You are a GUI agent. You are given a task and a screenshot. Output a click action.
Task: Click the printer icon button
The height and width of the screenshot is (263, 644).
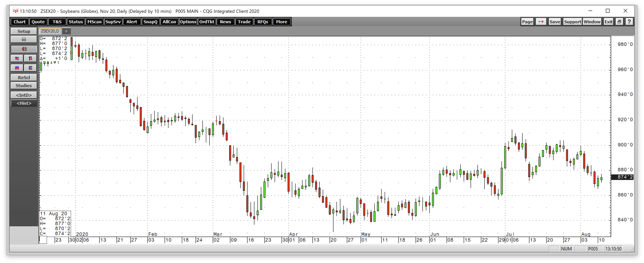[x=24, y=39]
